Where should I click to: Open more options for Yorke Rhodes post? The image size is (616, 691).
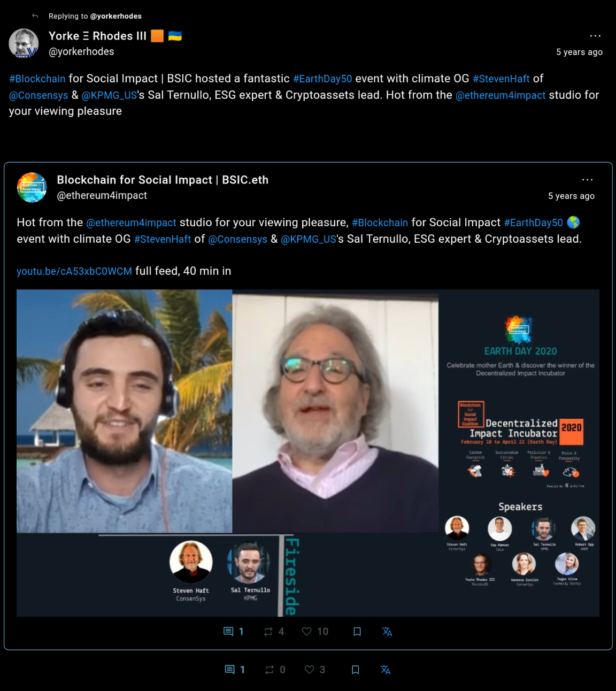(x=595, y=36)
